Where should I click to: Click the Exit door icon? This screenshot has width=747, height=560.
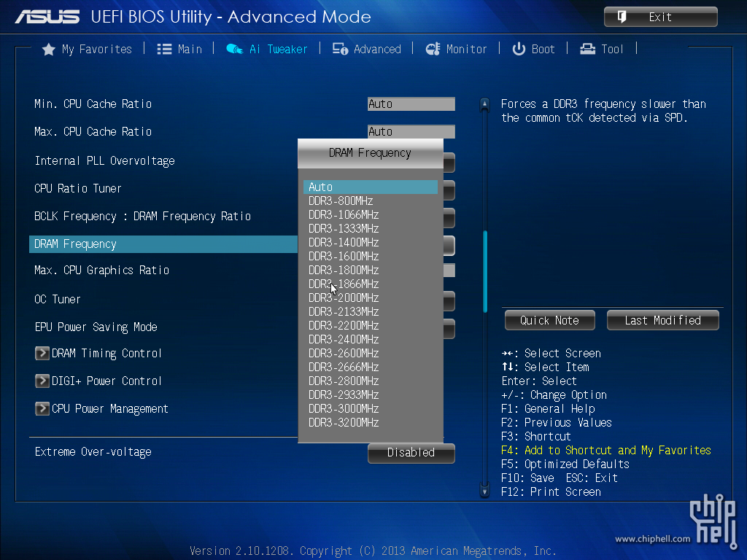pos(622,17)
